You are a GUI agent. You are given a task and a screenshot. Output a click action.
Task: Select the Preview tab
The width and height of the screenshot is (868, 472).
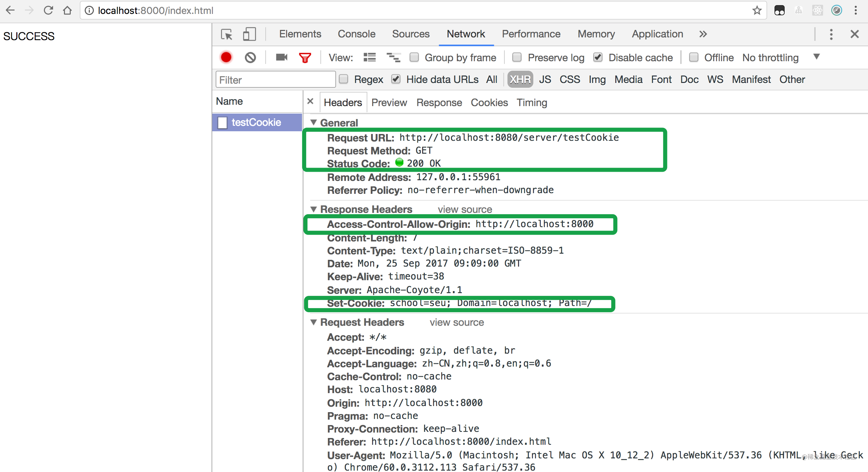[x=389, y=102]
